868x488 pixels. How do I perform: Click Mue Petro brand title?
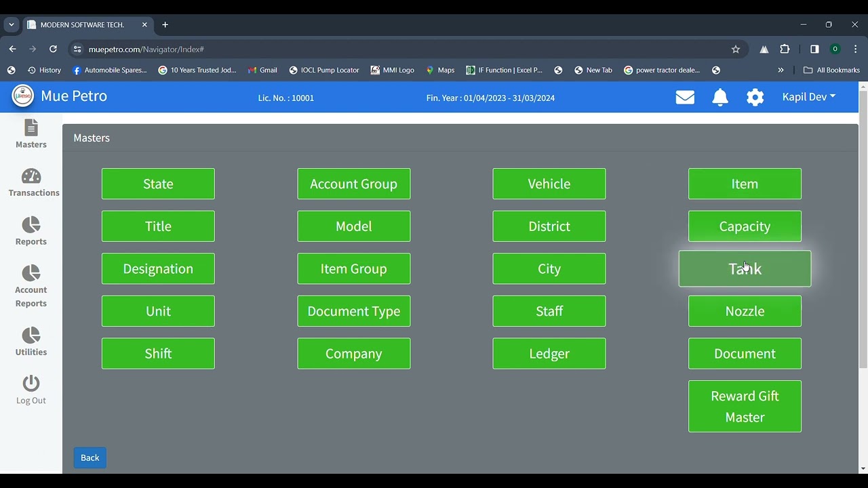click(74, 96)
